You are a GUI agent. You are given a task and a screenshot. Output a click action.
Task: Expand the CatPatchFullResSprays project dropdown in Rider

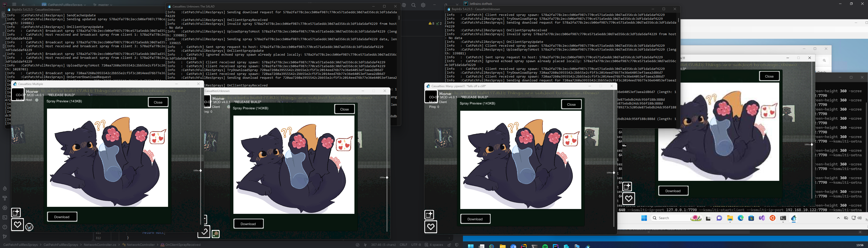[64, 5]
